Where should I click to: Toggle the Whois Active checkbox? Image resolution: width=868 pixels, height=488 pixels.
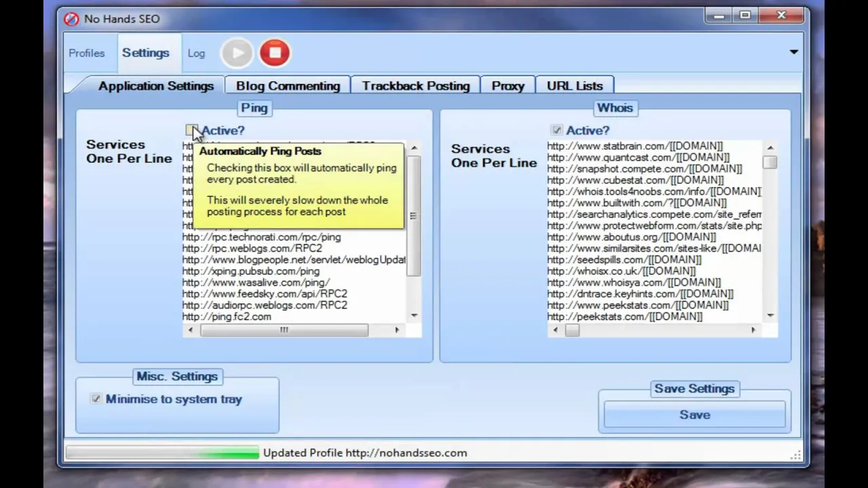(x=557, y=129)
